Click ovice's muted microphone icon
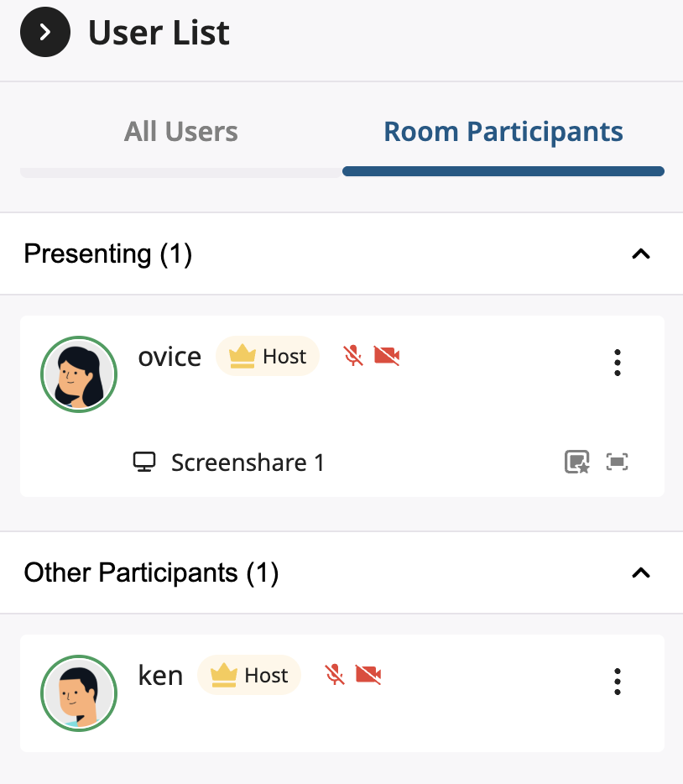The image size is (683, 784). (354, 356)
